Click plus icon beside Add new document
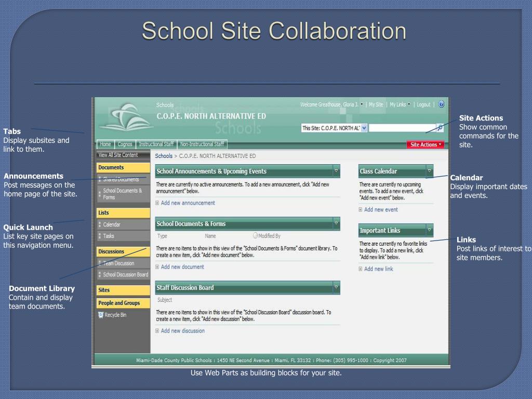The width and height of the screenshot is (532, 399). pyautogui.click(x=157, y=267)
